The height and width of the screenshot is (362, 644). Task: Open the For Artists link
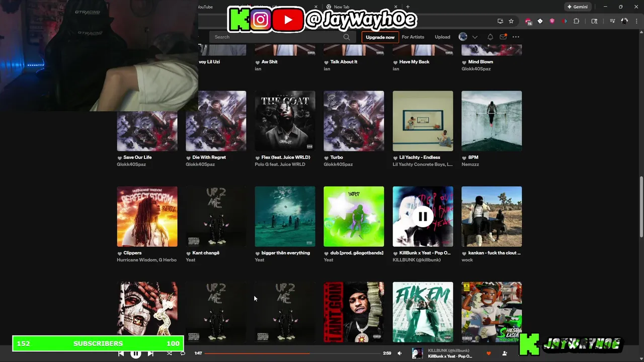[x=413, y=37]
